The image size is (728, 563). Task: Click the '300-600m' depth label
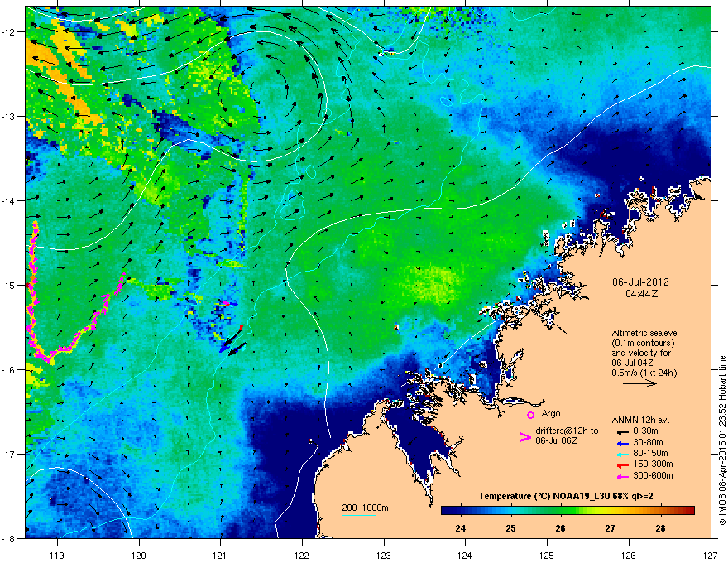pos(653,476)
